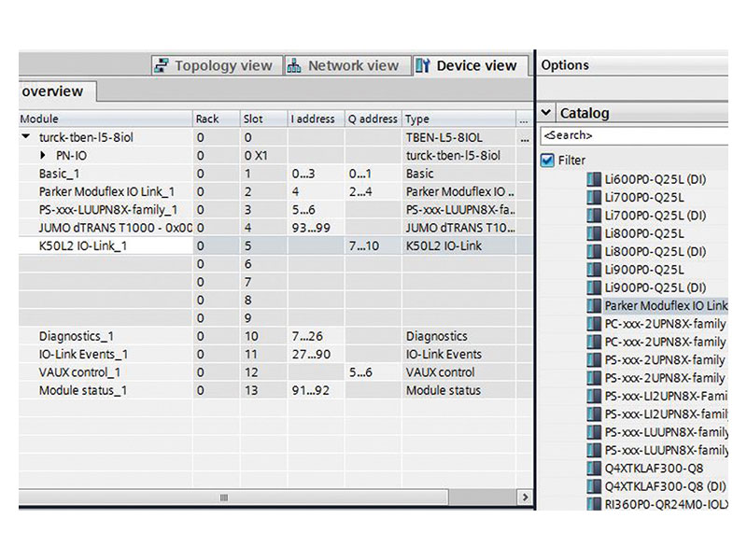Click the Q4XTKLAF300-Q8 (DI) module icon
747x560 pixels.
tap(594, 486)
